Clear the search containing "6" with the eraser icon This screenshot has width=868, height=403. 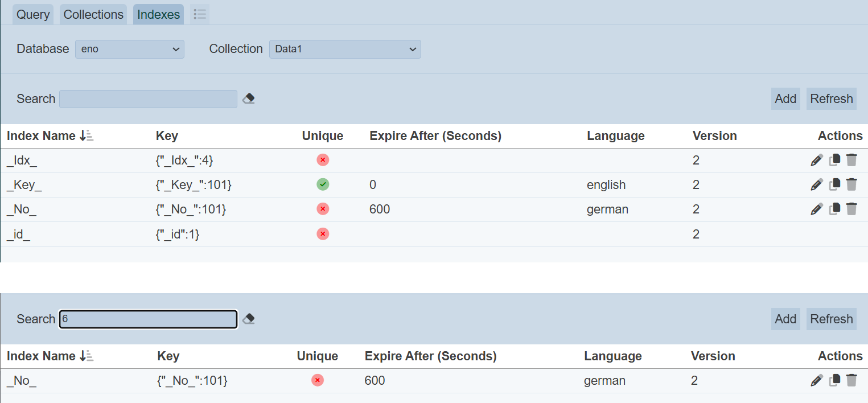click(248, 319)
